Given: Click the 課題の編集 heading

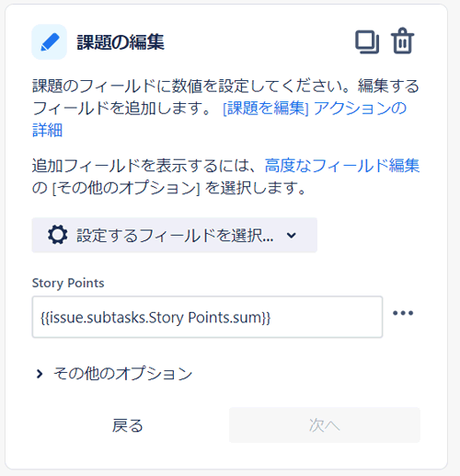Looking at the screenshot, I should click(121, 42).
